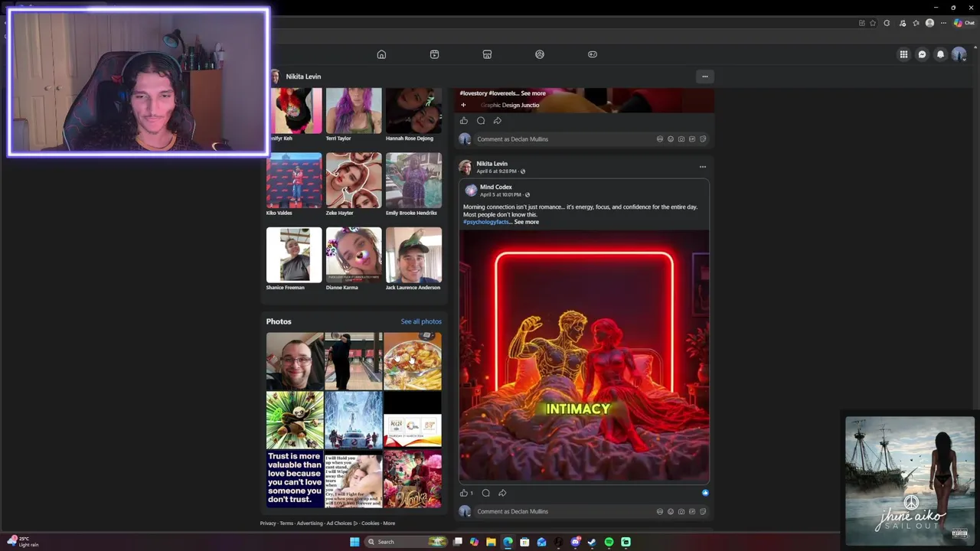Image resolution: width=980 pixels, height=551 pixels.
Task: Like the Graphic Design Junction post
Action: coord(464,121)
